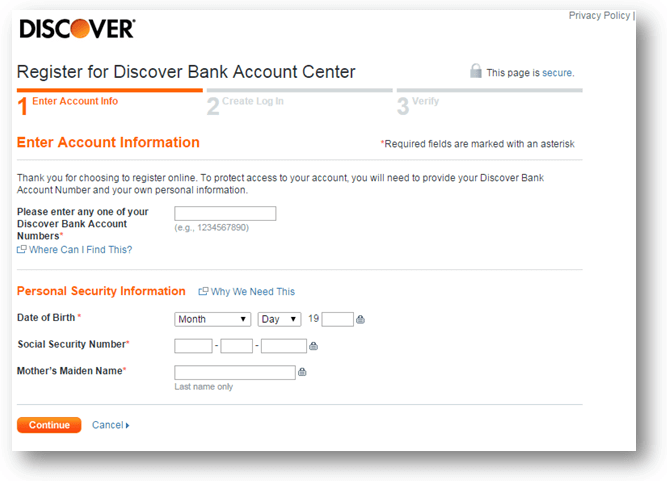This screenshot has height=481, width=667.
Task: Open the Month dropdown for Date of Birth
Action: tap(213, 319)
